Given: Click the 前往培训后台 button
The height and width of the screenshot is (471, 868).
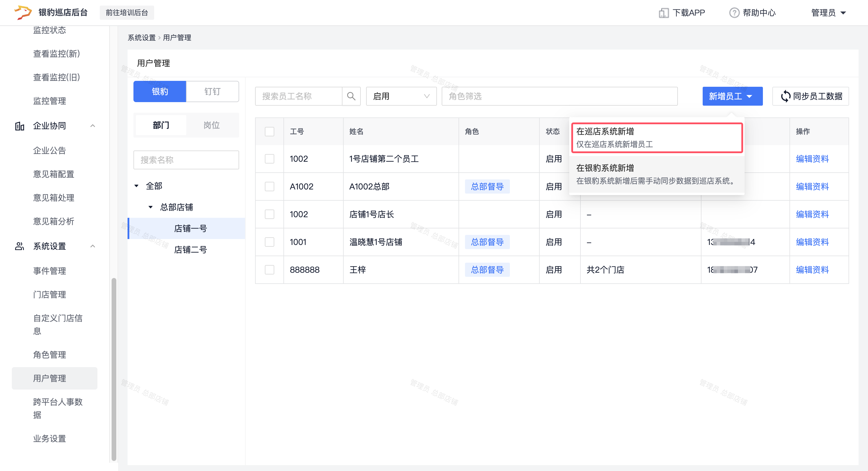Looking at the screenshot, I should 127,13.
